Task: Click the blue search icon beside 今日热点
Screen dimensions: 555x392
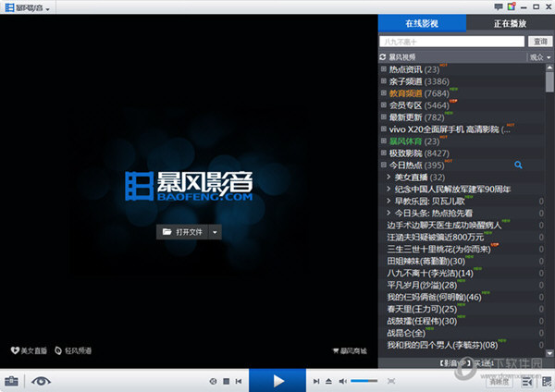Action: (519, 165)
